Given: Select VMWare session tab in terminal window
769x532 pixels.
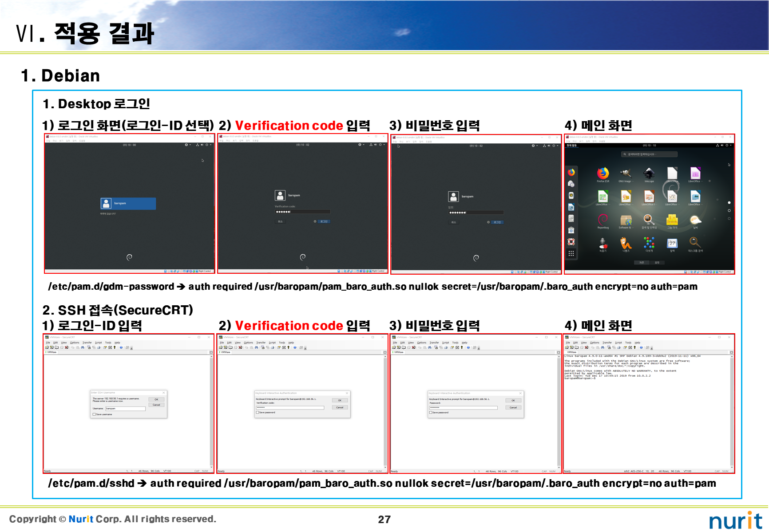Looking at the screenshot, I should (572, 352).
